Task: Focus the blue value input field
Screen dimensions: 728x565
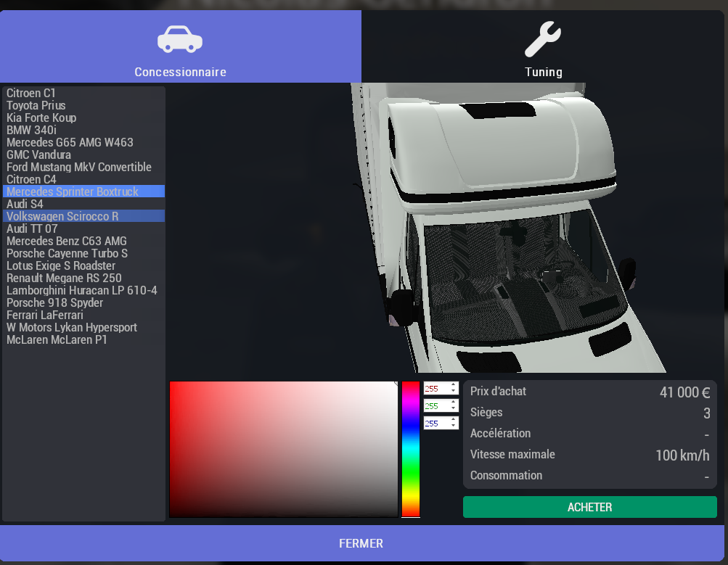Action: click(437, 423)
